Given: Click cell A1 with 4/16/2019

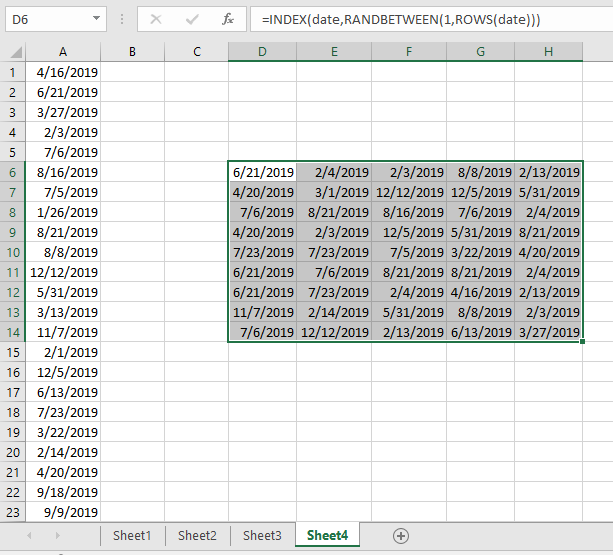Looking at the screenshot, I should [63, 72].
